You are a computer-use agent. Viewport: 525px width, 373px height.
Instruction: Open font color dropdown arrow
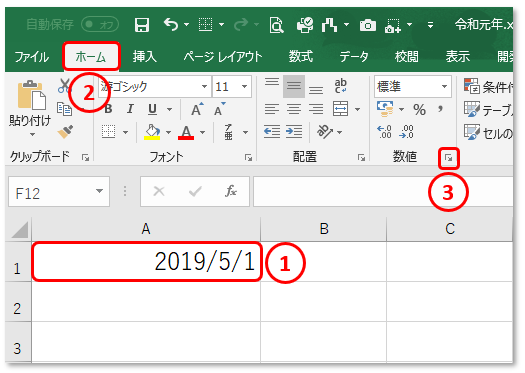(x=202, y=132)
